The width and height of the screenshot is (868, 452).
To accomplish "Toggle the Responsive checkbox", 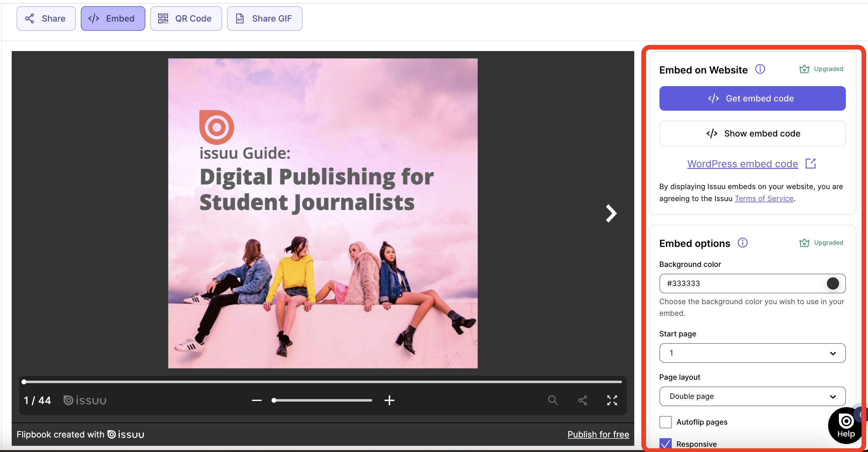I will [x=665, y=444].
